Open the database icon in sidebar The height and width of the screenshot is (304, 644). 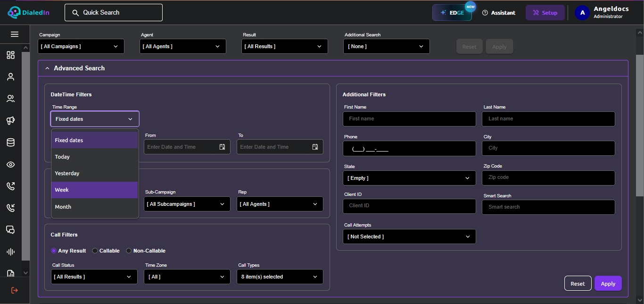click(10, 143)
